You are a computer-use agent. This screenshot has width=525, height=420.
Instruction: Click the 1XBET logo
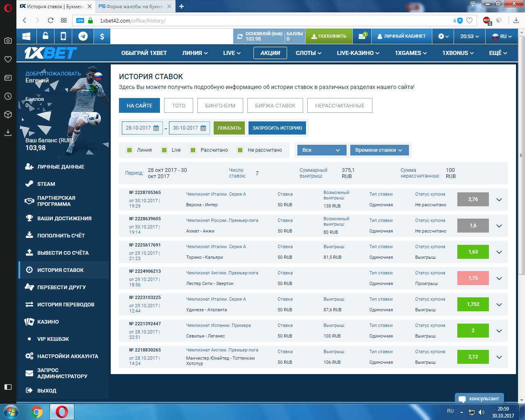[x=50, y=53]
